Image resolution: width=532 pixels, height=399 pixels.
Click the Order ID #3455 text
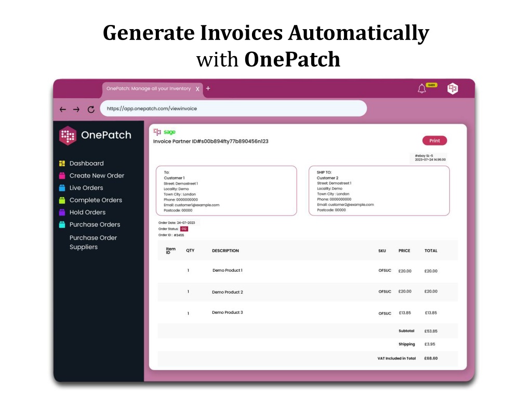[171, 235]
